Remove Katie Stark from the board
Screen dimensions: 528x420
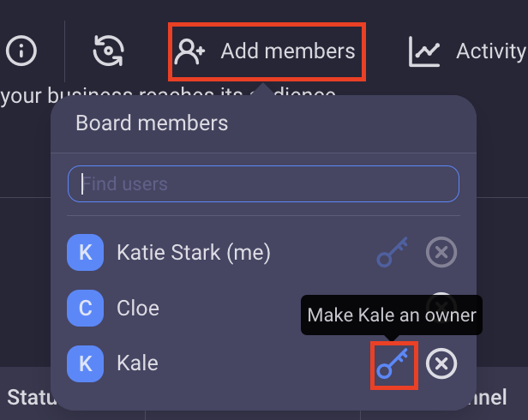[x=441, y=252]
